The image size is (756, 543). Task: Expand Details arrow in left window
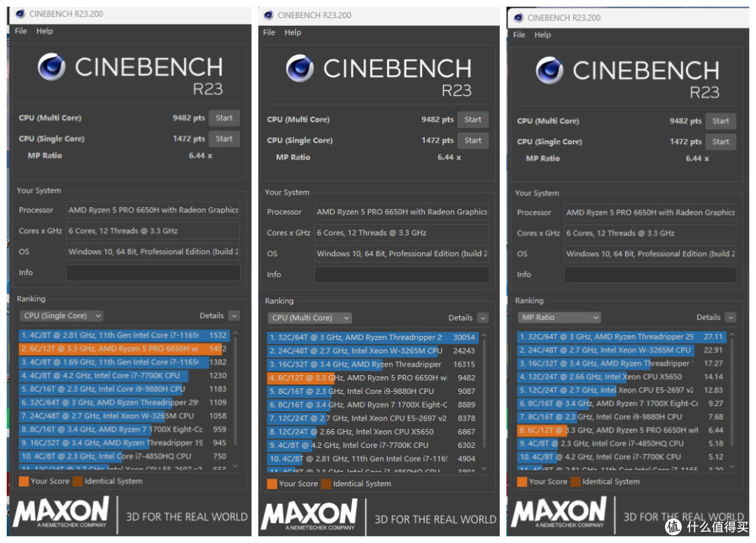[234, 316]
